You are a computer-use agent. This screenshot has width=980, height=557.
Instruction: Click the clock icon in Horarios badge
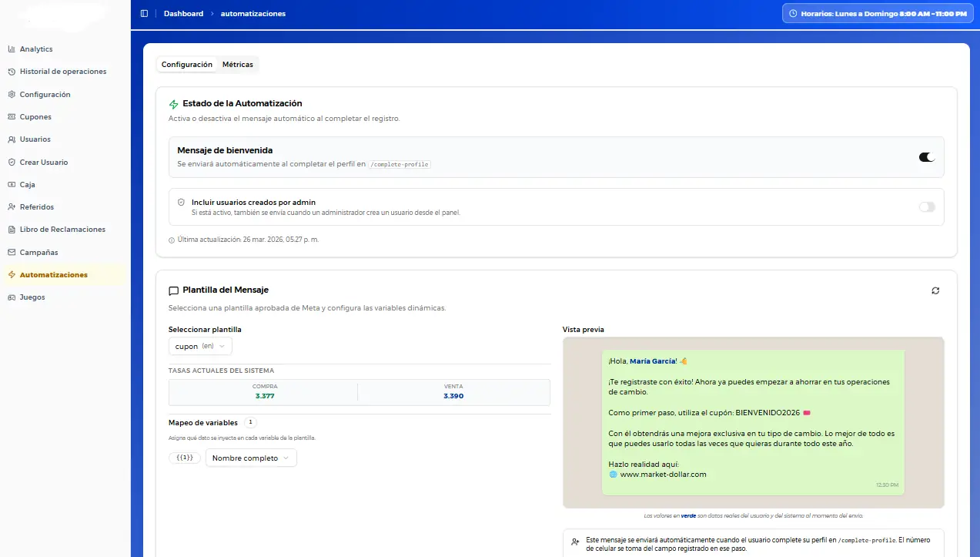793,14
